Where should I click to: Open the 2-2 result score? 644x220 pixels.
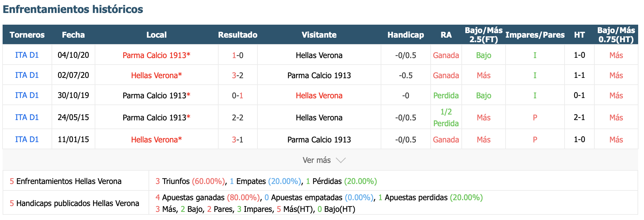[238, 117]
